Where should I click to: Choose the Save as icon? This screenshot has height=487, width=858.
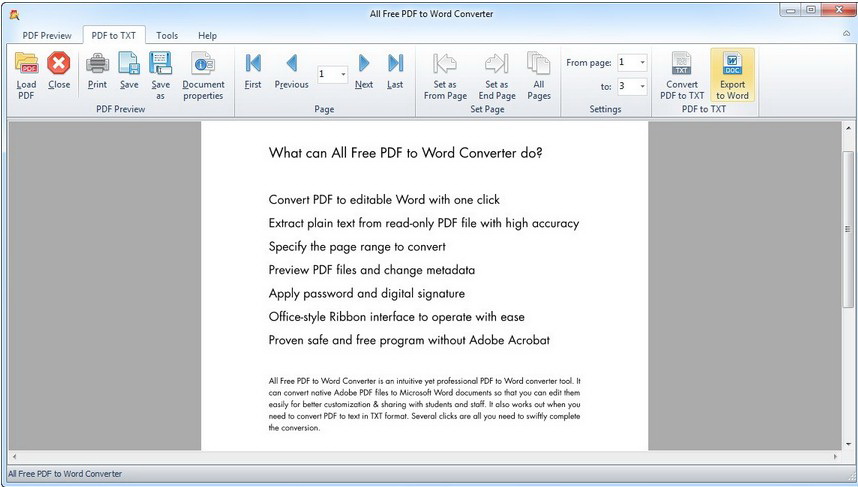click(x=160, y=76)
